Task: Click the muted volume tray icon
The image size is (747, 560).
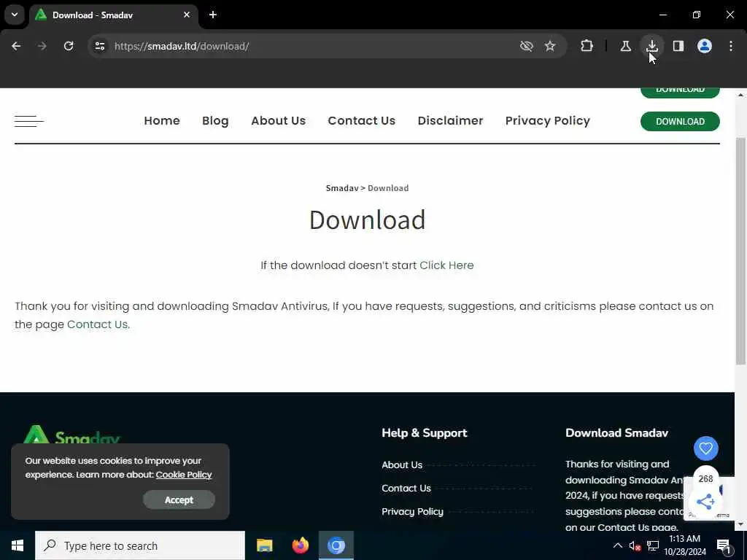Action: [x=635, y=545]
